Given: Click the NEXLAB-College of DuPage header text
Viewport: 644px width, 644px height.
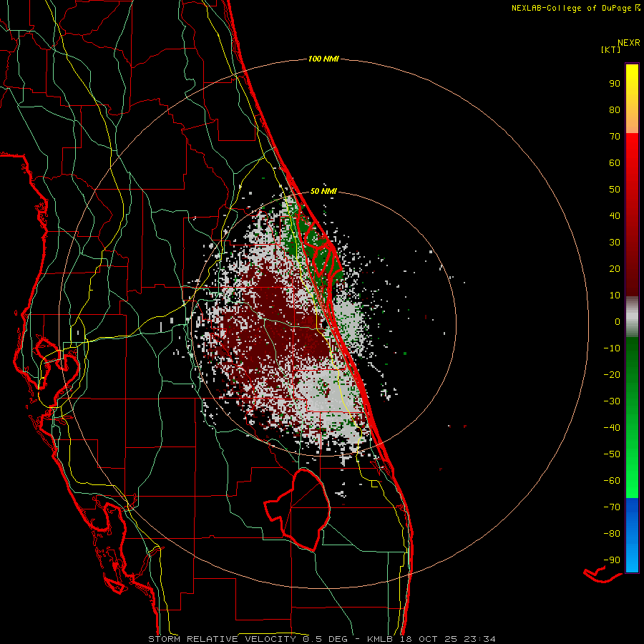Looking at the screenshot, I should click(x=575, y=8).
